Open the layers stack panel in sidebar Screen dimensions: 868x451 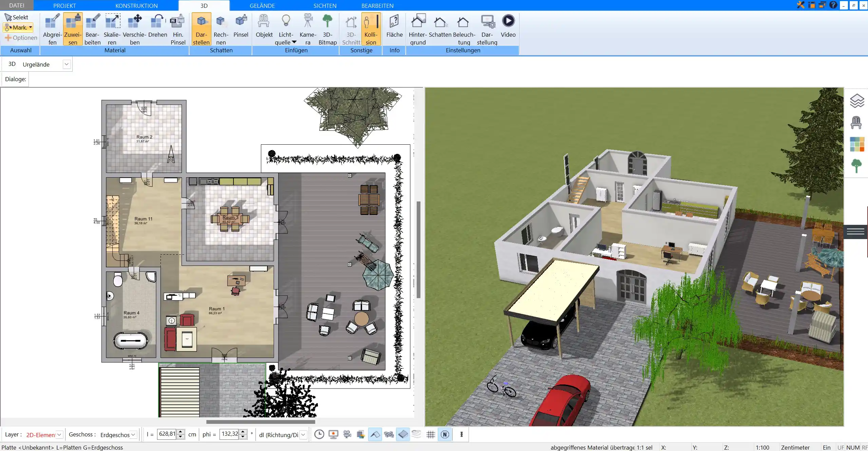point(856,101)
